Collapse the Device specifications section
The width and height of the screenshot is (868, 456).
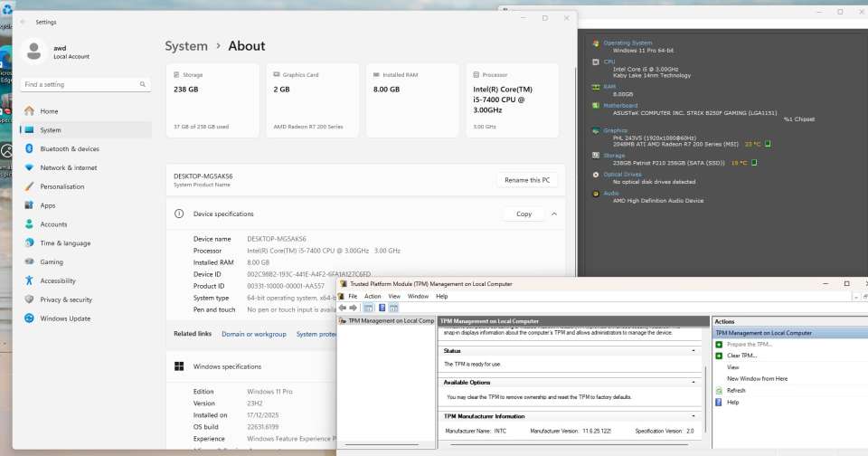pos(553,214)
